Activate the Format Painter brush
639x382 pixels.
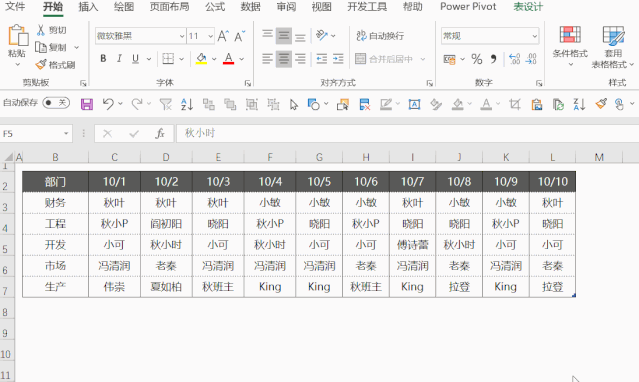(x=41, y=64)
